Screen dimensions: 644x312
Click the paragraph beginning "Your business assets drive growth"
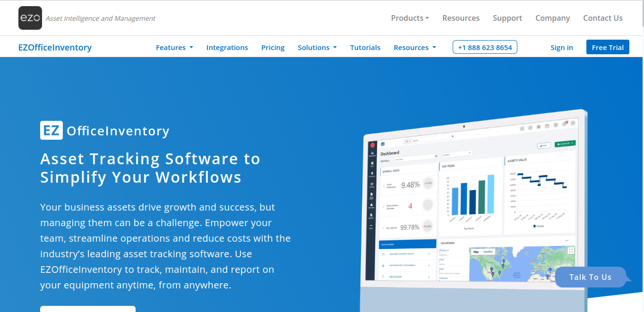(165, 246)
